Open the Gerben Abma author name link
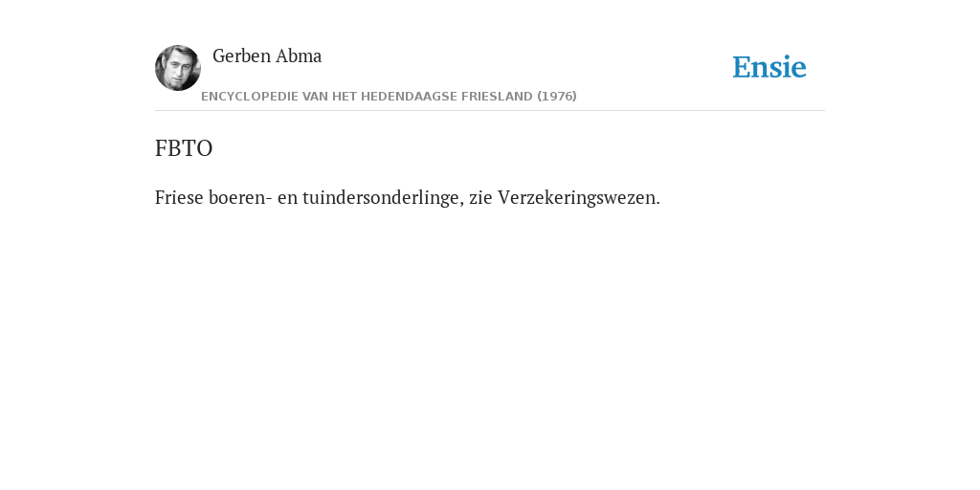This screenshot has width=980, height=490. pos(267,56)
